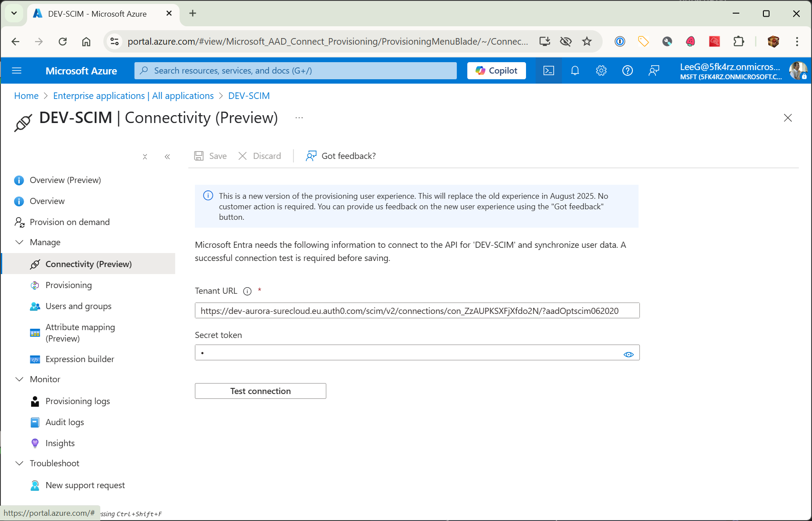Launch the Cloud Shell terminal
This screenshot has height=521, width=812.
coord(548,70)
